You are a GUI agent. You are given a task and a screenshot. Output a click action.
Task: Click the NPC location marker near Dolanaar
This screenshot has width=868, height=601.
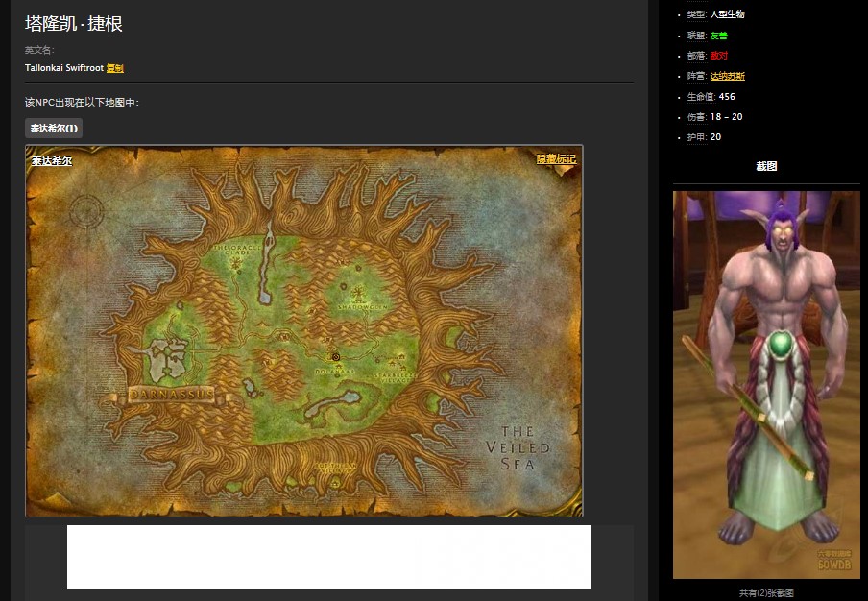point(335,356)
